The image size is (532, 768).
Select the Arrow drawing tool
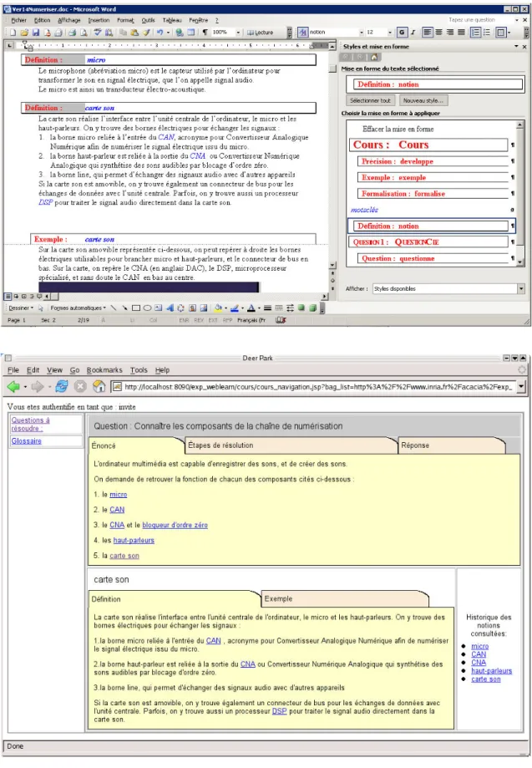tap(124, 308)
